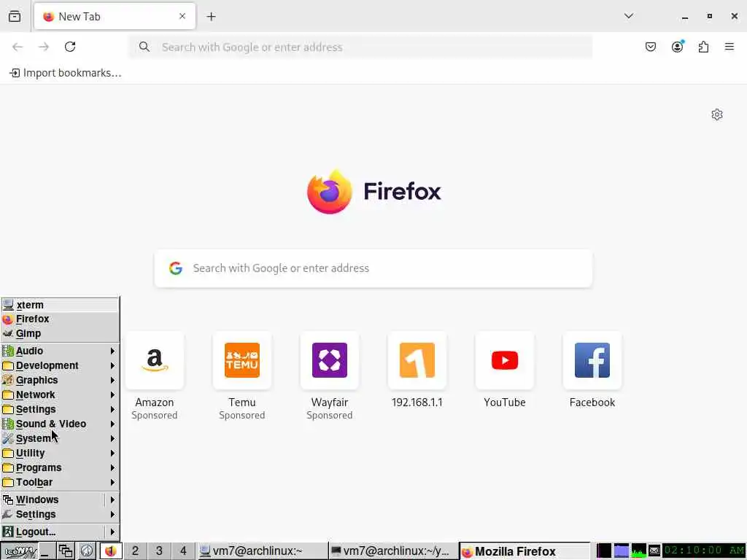Expand the System submenu
Image resolution: width=747 pixels, height=560 pixels.
coord(60,438)
